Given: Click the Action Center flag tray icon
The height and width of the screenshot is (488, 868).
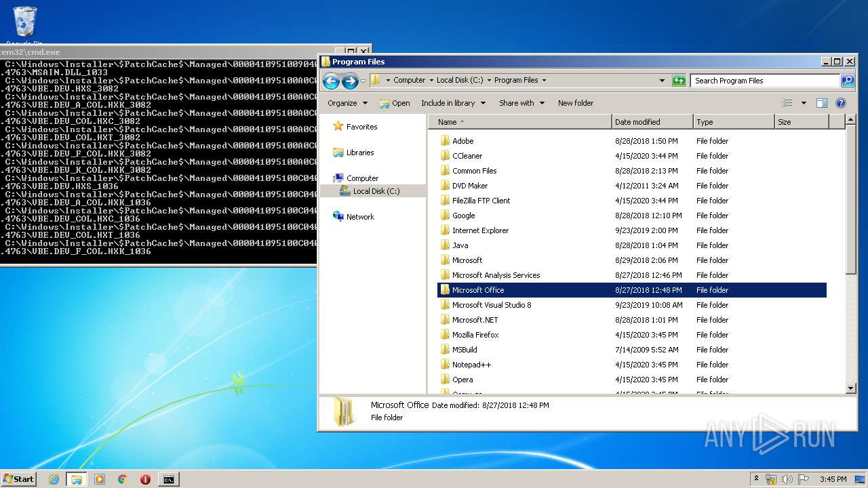Looking at the screenshot, I should click(x=804, y=479).
